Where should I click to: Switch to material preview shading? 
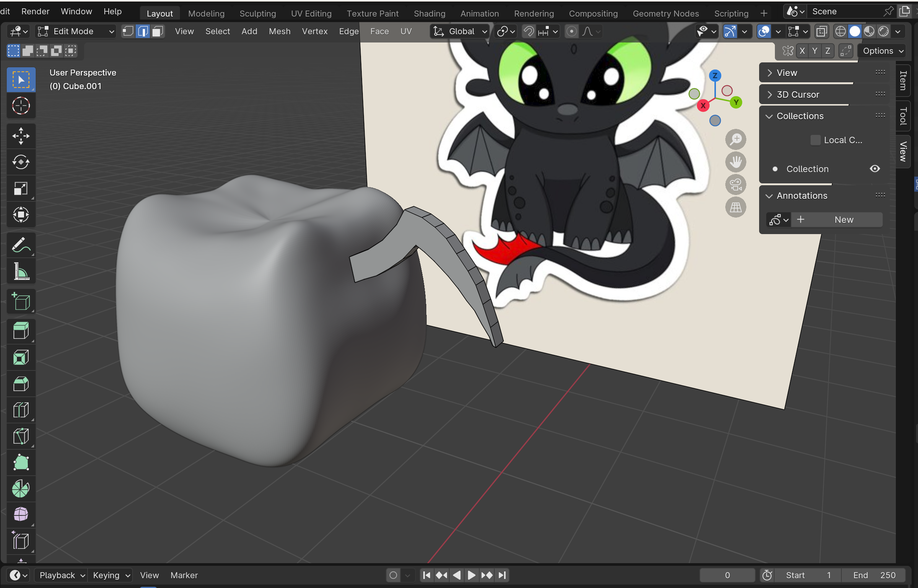coord(869,31)
